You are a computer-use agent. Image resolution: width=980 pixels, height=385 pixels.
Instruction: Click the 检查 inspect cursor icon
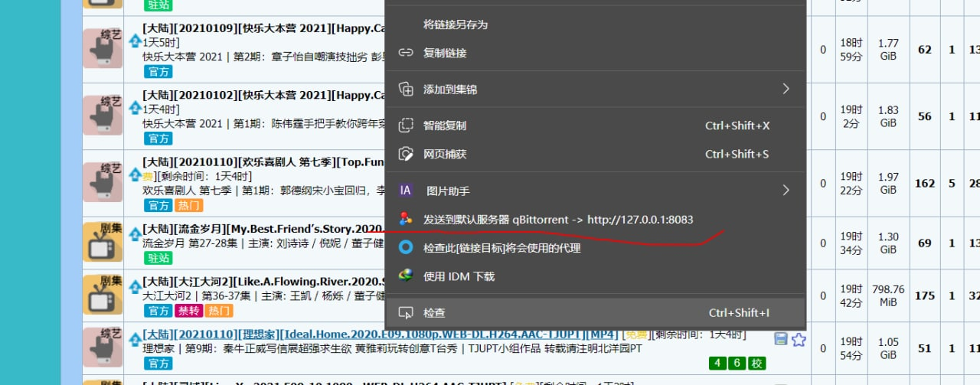[x=407, y=312]
